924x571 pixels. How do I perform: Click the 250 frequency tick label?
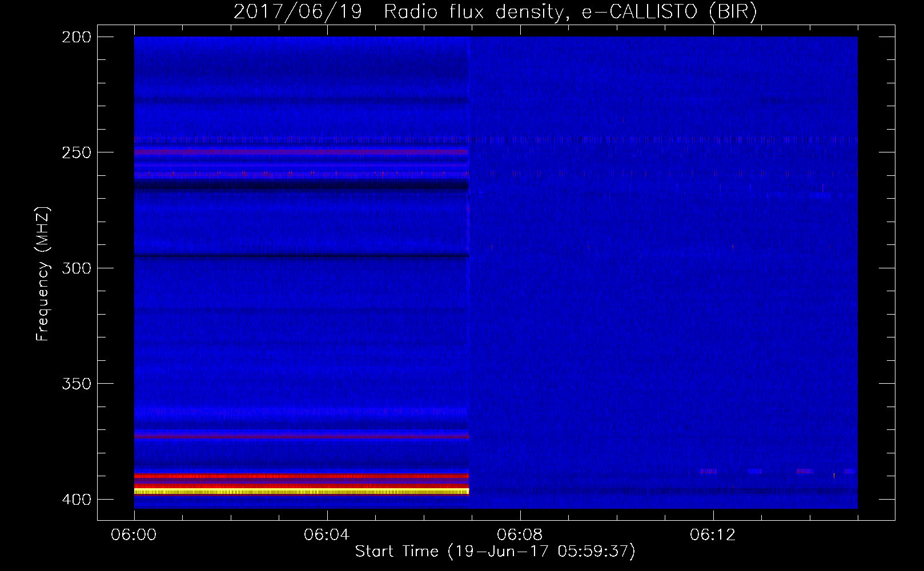[x=77, y=152]
